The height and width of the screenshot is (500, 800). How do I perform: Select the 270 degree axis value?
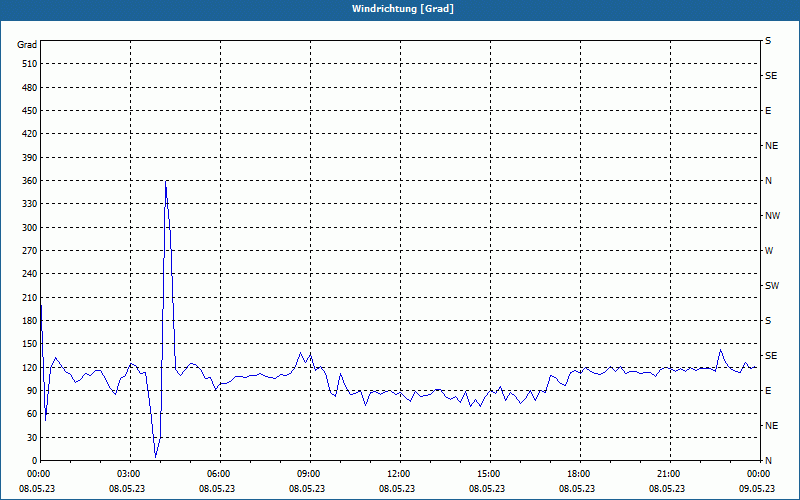coord(30,251)
